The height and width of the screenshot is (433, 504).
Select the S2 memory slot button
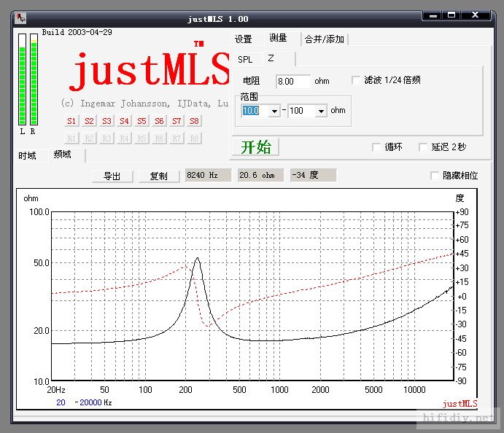pyautogui.click(x=89, y=121)
